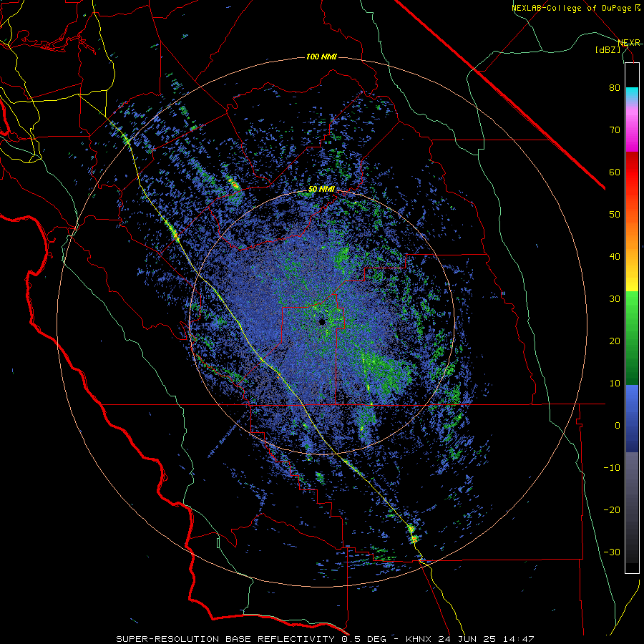Click the 70 value on the dBZ scale
The image size is (644, 644).
point(615,130)
